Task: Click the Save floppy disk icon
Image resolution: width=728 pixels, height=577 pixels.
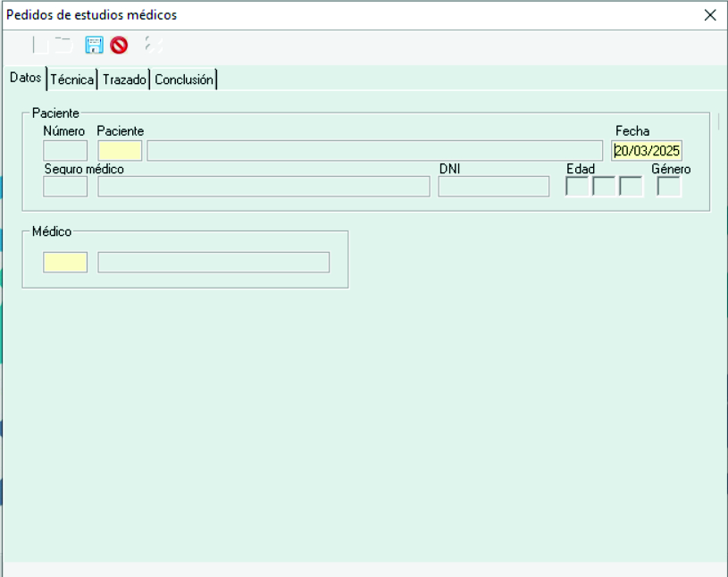Action: pos(94,45)
